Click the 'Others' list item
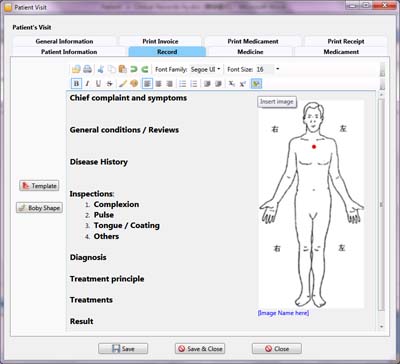Viewport: 400px width, 364px height. 106,236
